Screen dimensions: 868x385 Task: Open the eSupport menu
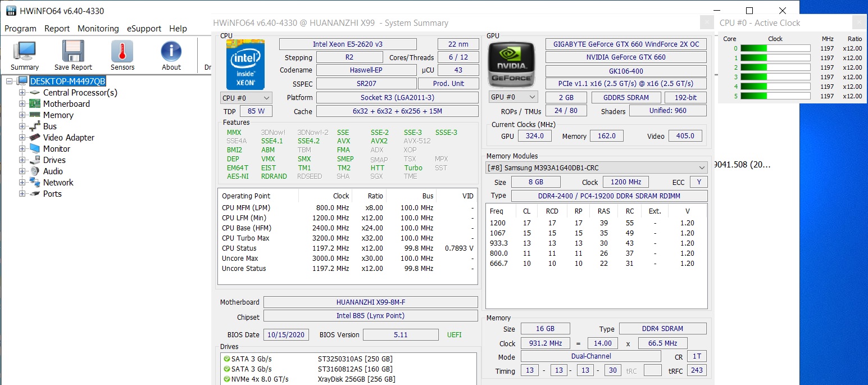point(144,29)
